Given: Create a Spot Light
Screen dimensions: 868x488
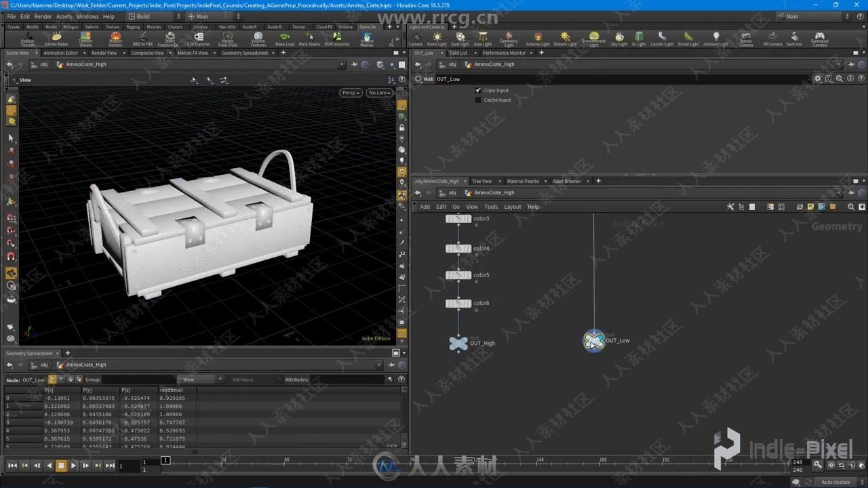Looking at the screenshot, I should pos(460,39).
